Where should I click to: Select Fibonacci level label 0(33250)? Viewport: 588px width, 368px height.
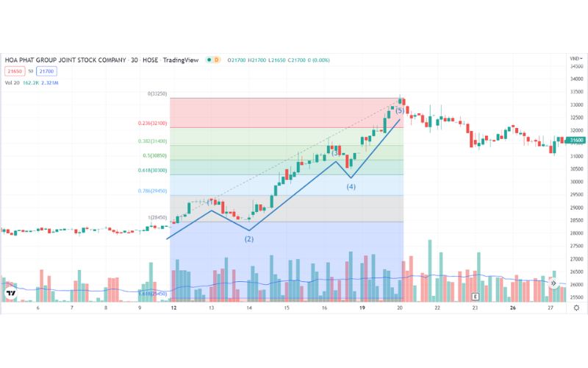point(157,93)
